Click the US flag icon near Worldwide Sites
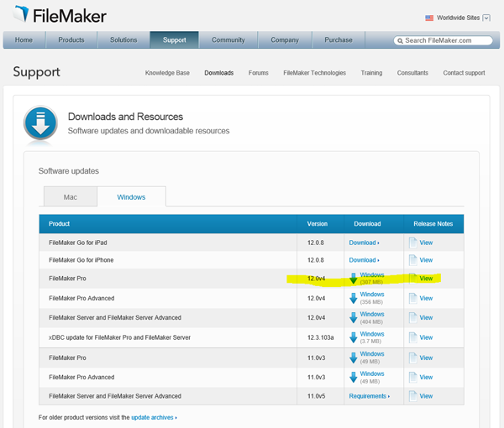Viewport: 504px width, 428px height. point(430,18)
